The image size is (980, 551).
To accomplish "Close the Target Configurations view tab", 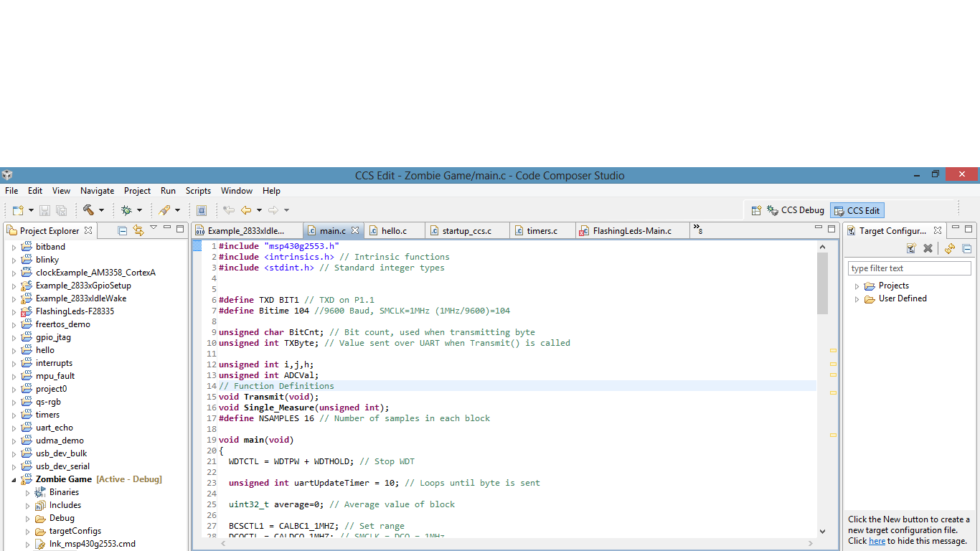I will [x=938, y=230].
